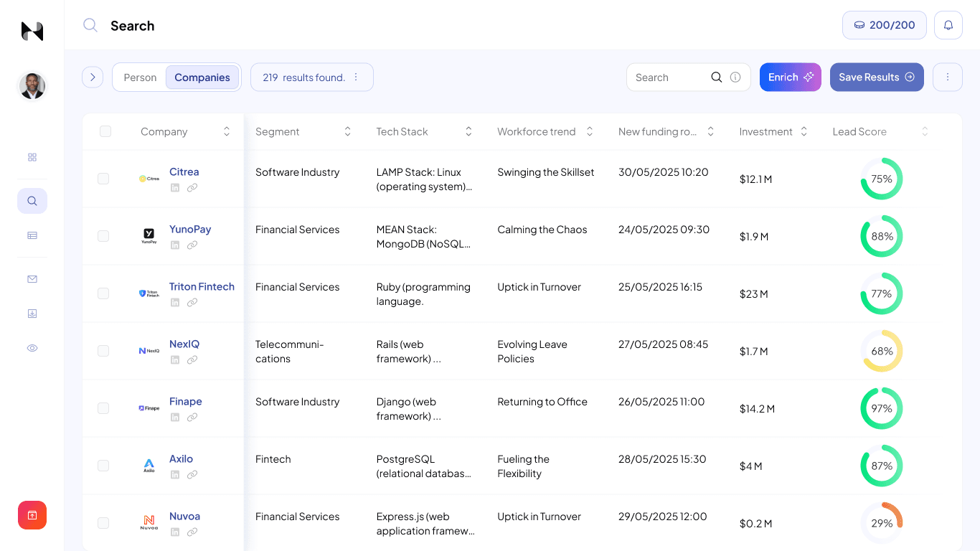Click the Save Results button

pos(876,77)
